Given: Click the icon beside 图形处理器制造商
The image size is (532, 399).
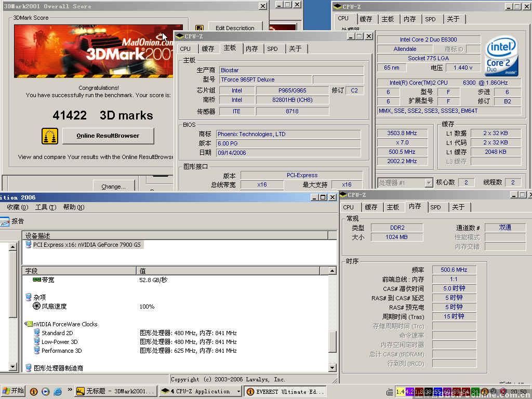Looking at the screenshot, I should [x=29, y=367].
